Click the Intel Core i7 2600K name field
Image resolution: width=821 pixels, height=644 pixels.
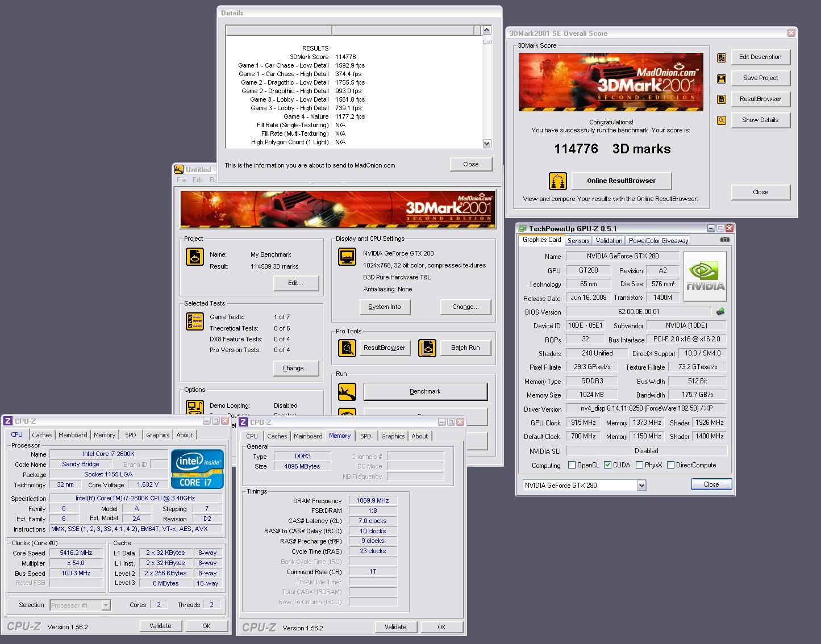pyautogui.click(x=109, y=454)
